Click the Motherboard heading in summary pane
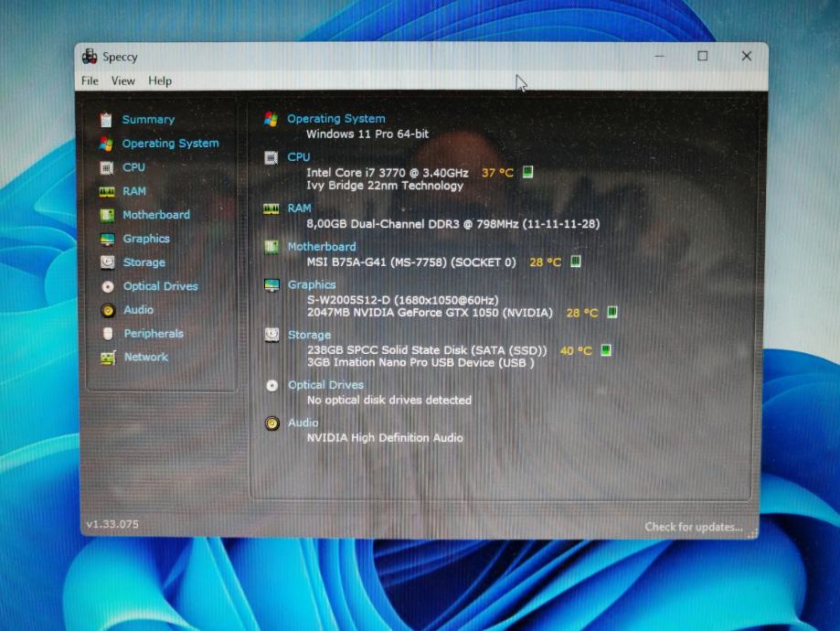Screen dimensions: 840x631 [322, 247]
